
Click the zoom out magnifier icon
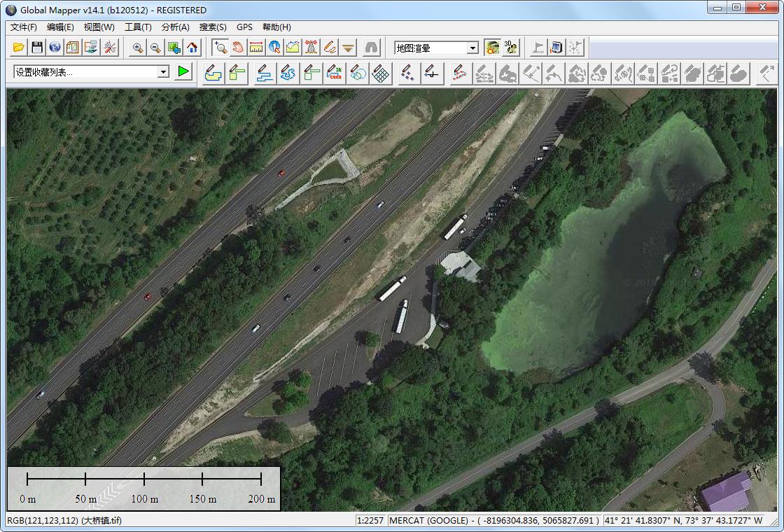coord(155,48)
